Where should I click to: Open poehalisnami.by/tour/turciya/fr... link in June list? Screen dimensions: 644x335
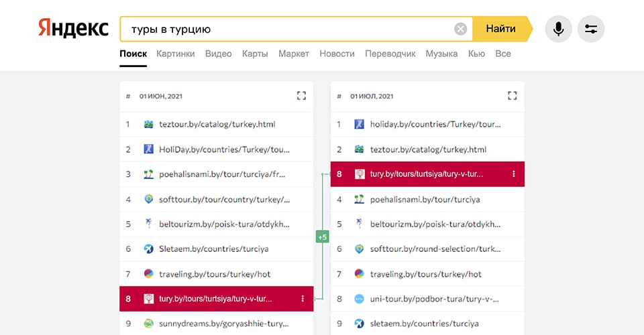click(x=222, y=174)
